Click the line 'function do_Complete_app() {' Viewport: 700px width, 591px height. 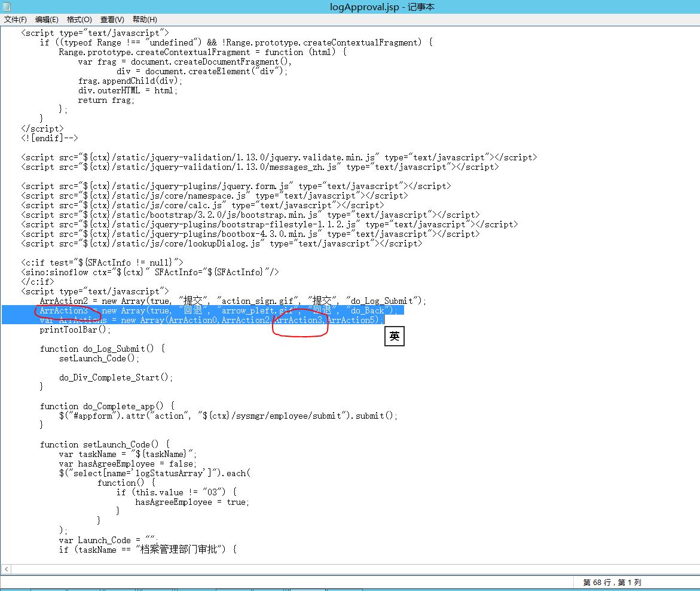pos(107,406)
